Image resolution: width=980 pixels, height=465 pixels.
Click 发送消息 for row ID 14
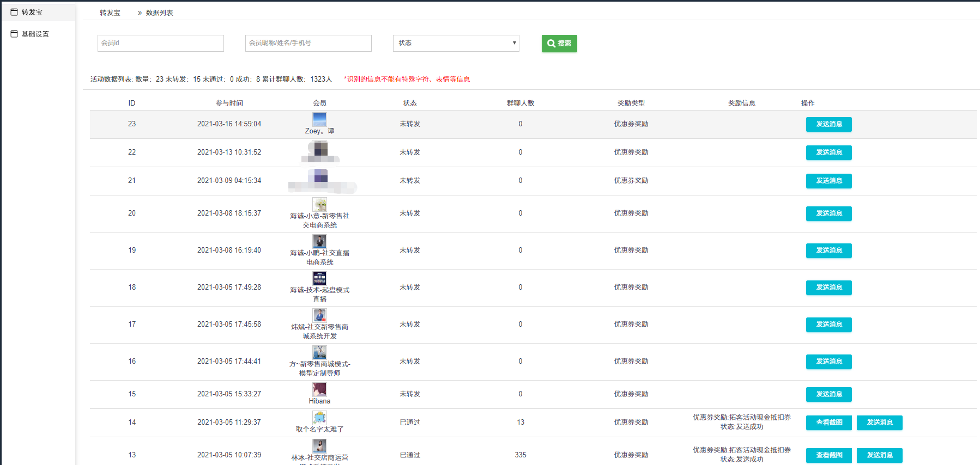(879, 423)
